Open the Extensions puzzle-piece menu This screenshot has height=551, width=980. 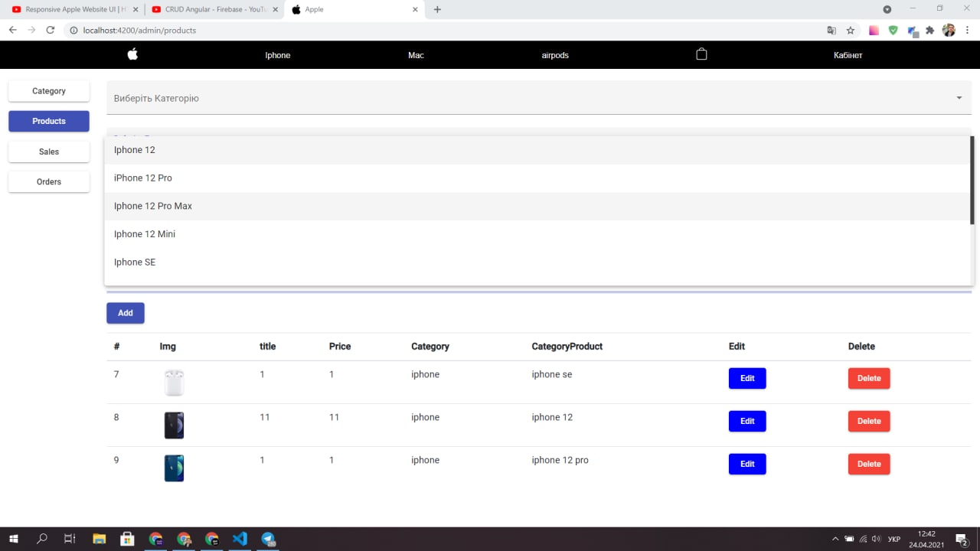pyautogui.click(x=930, y=31)
